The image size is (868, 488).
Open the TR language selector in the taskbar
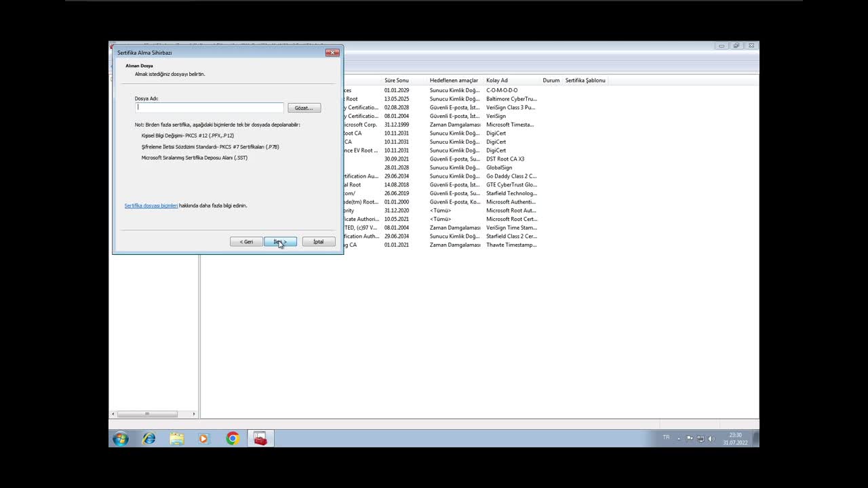tap(667, 438)
